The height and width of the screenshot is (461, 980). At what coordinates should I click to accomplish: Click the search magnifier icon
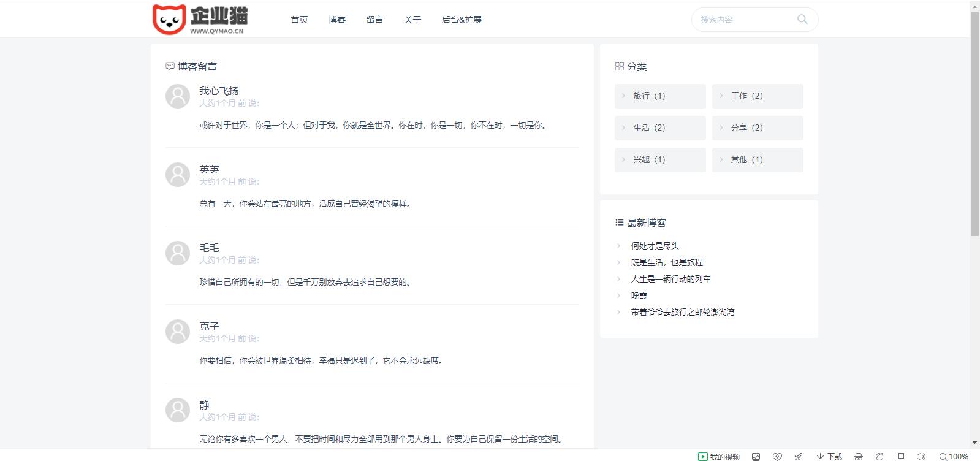[802, 19]
